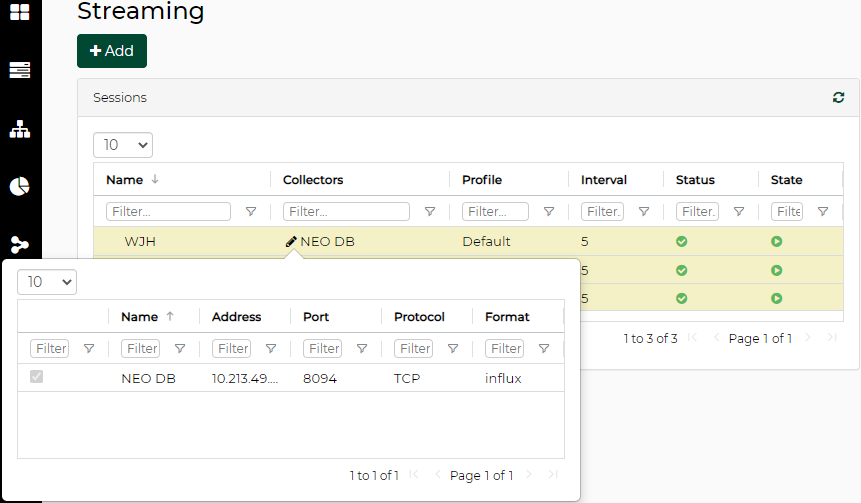Click the Name filter input in Sessions
The width and height of the screenshot is (861, 503).
tap(168, 212)
